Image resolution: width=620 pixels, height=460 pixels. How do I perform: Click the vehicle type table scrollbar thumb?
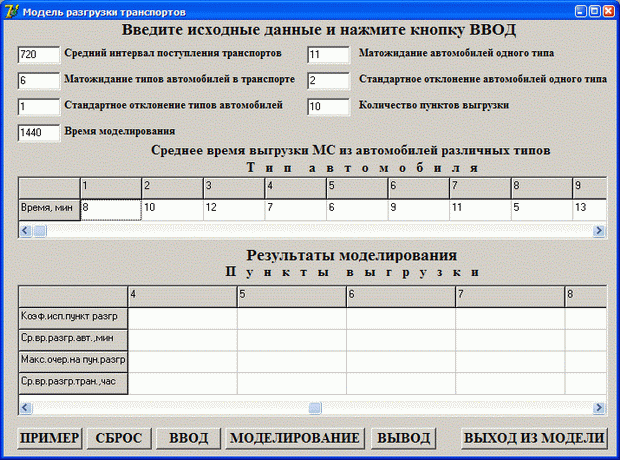click(40, 231)
